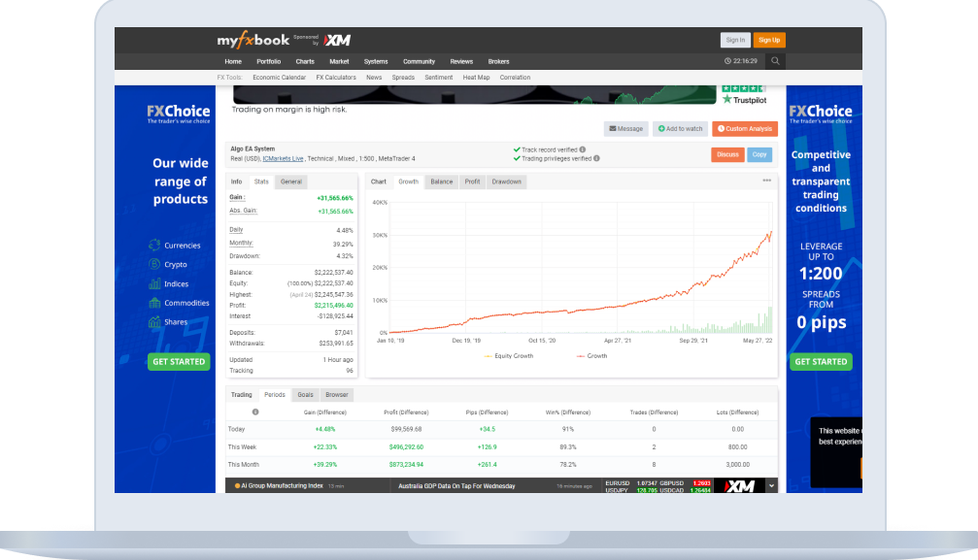
Task: Open the Portfolio menu in navigation bar
Action: 268,61
